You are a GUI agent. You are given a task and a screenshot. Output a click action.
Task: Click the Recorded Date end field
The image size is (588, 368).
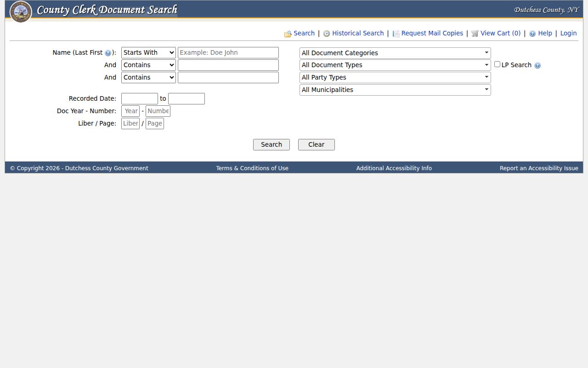[187, 99]
